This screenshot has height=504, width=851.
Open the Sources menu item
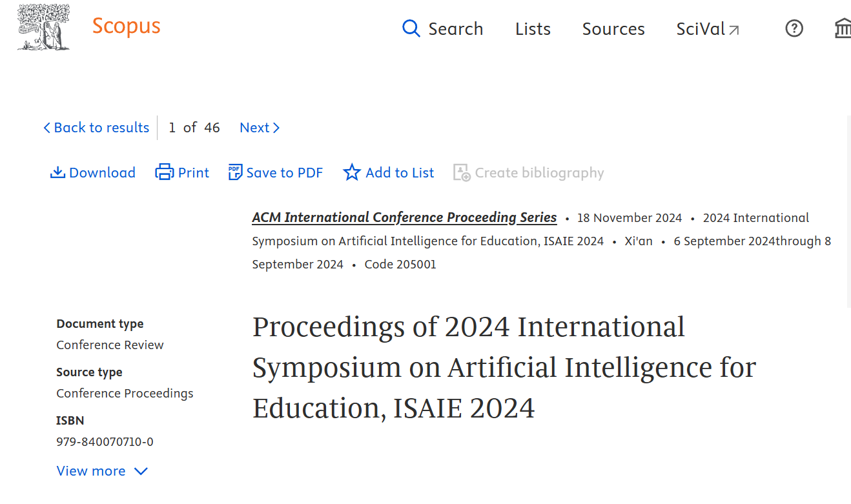[613, 29]
